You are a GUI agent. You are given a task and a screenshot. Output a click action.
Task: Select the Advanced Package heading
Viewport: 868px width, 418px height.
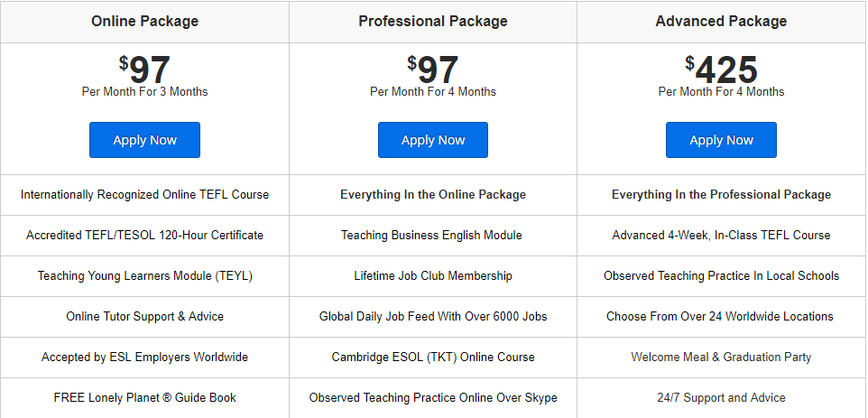click(721, 21)
